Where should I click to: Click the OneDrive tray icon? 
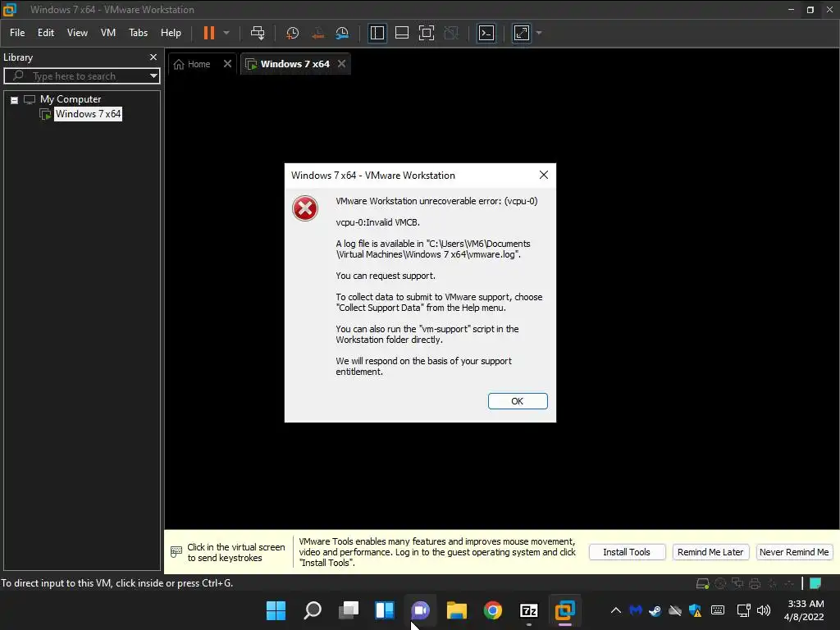click(675, 610)
